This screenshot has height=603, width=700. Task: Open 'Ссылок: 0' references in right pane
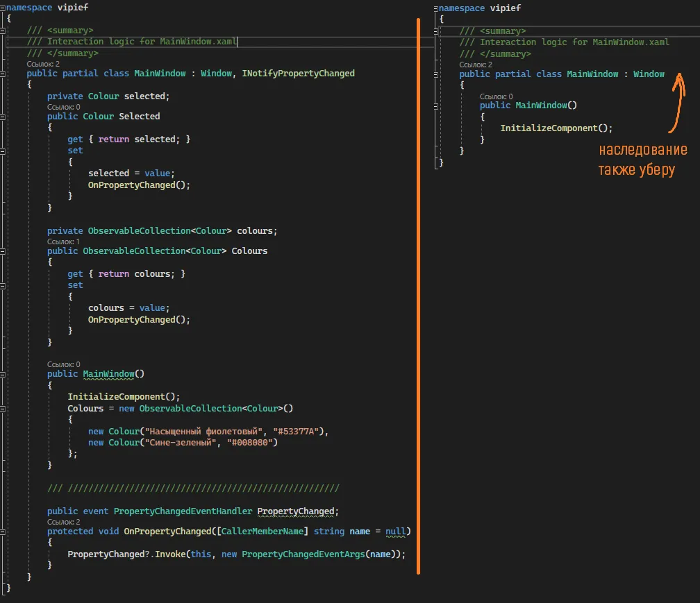[x=497, y=96]
